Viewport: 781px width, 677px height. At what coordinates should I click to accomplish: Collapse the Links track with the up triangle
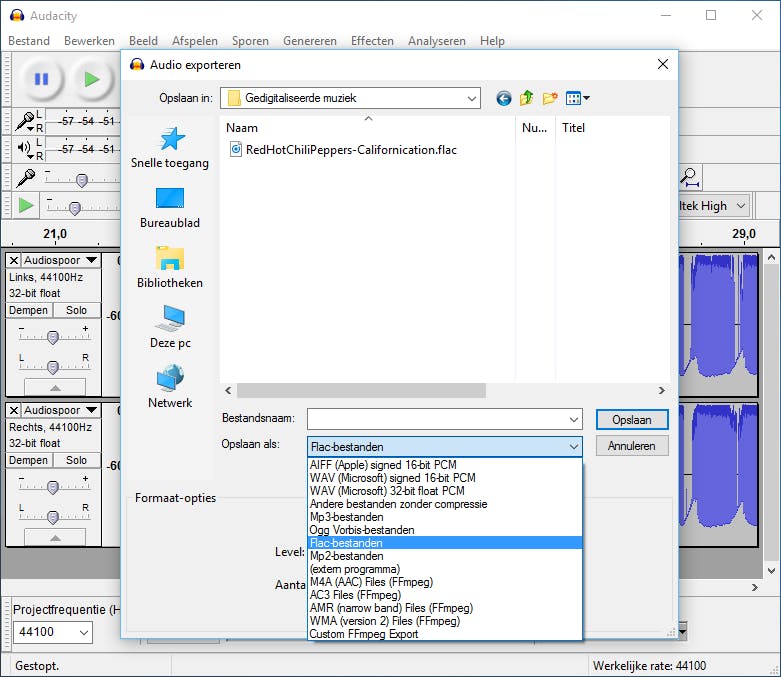[55, 388]
